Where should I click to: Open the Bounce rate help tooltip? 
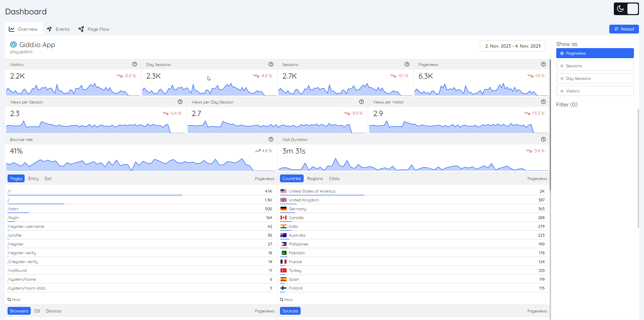(271, 139)
